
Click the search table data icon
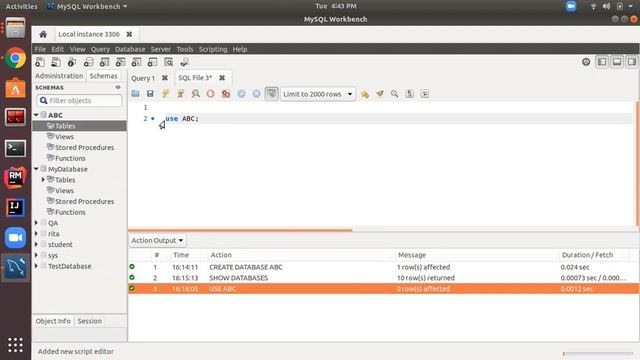[168, 62]
